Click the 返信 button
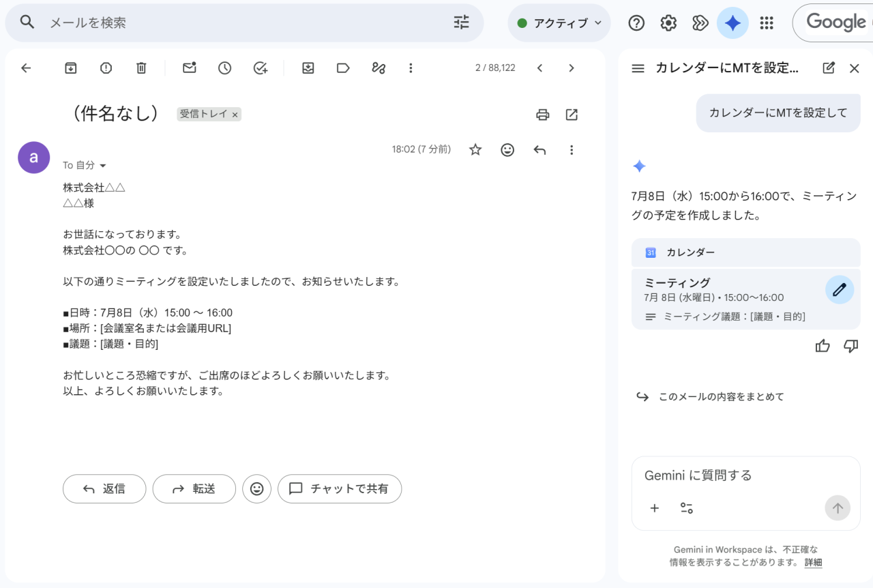The image size is (873, 588). coord(104,488)
